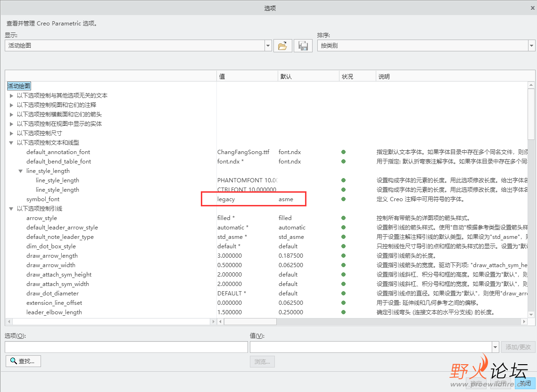Click the horizontal scrollbar thumb in values pane
Viewport: 537px width, 392px height.
point(250,321)
